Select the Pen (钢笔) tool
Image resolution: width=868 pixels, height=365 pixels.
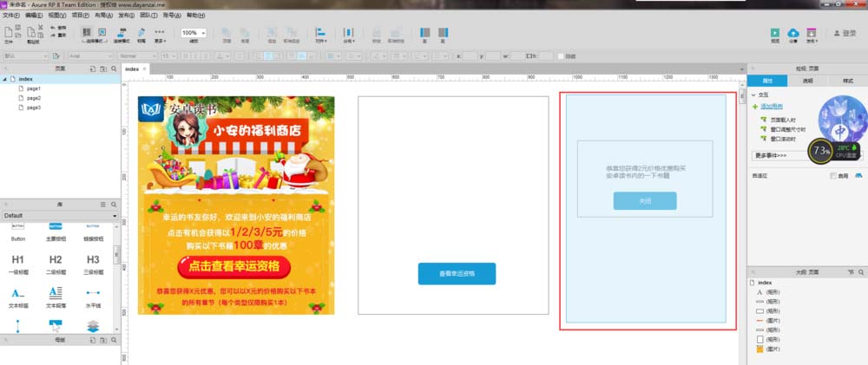(x=141, y=33)
